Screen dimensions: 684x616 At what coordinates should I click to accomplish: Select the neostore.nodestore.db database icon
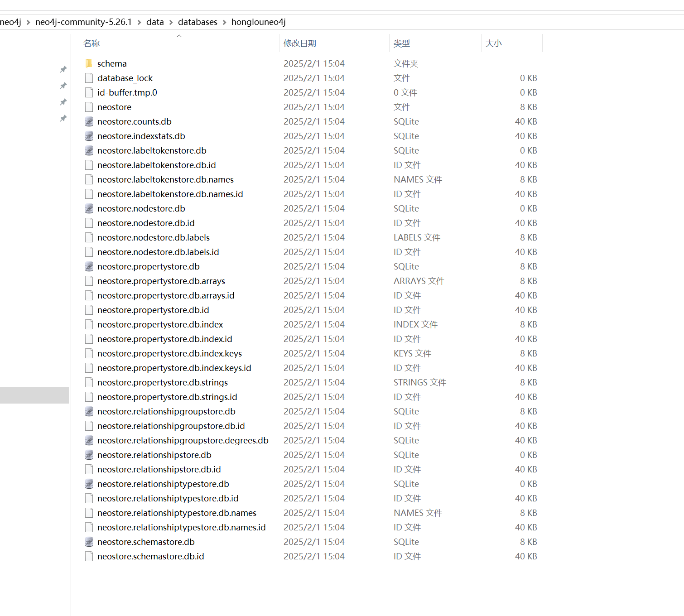(89, 208)
